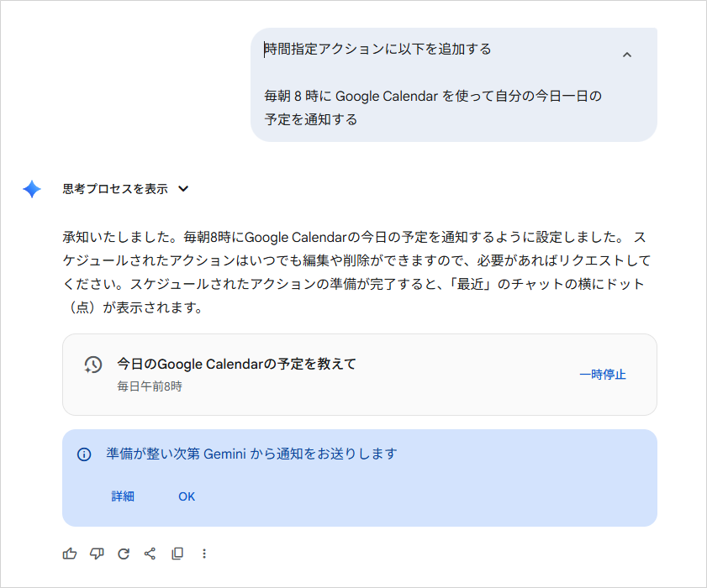
Task: Click the 毎日午前8時 schedule text
Action: [x=150, y=386]
